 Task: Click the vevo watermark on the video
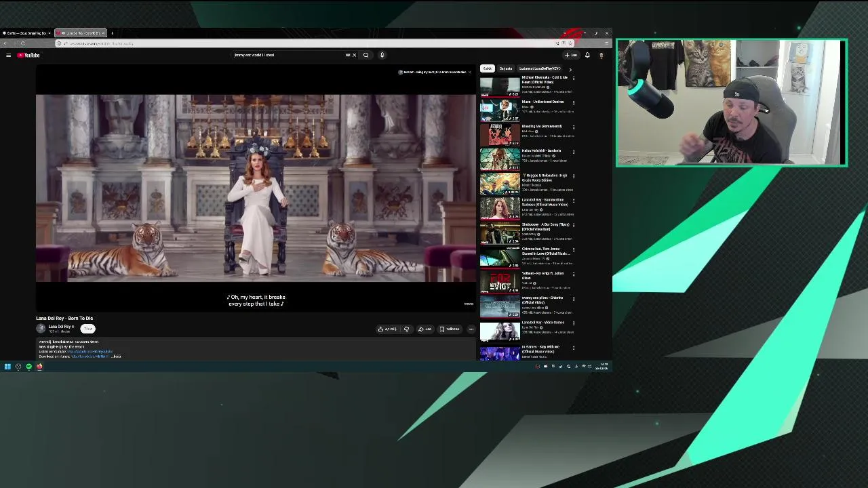coord(469,304)
